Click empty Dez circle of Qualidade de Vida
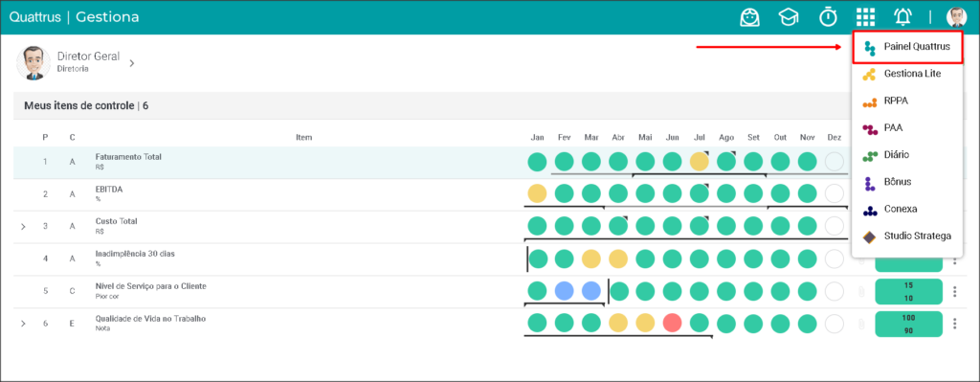This screenshot has height=382, width=980. (x=835, y=324)
